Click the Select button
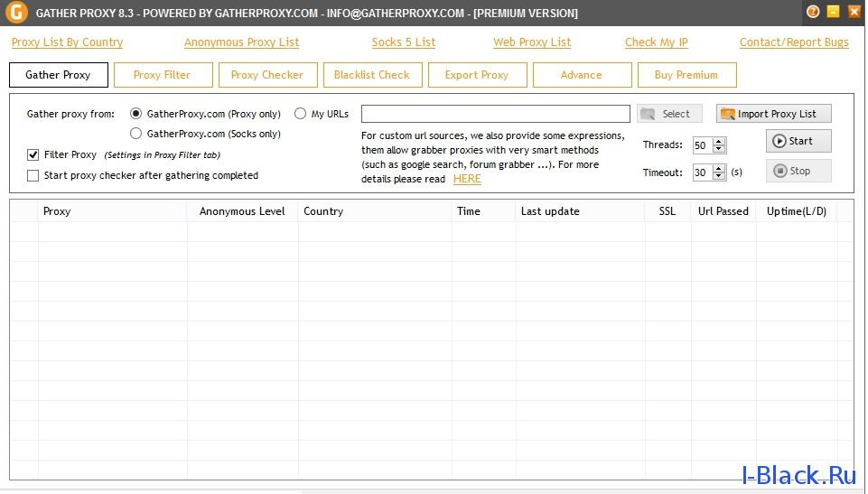The width and height of the screenshot is (868, 494). pos(669,114)
